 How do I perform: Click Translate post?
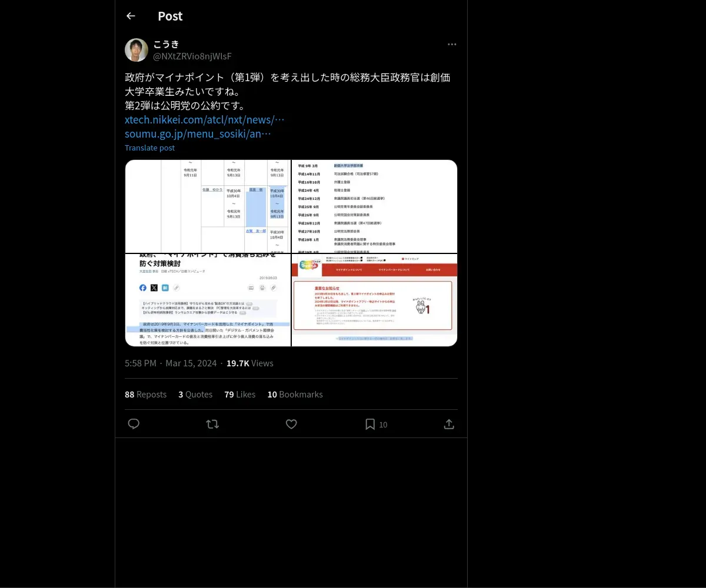click(149, 148)
